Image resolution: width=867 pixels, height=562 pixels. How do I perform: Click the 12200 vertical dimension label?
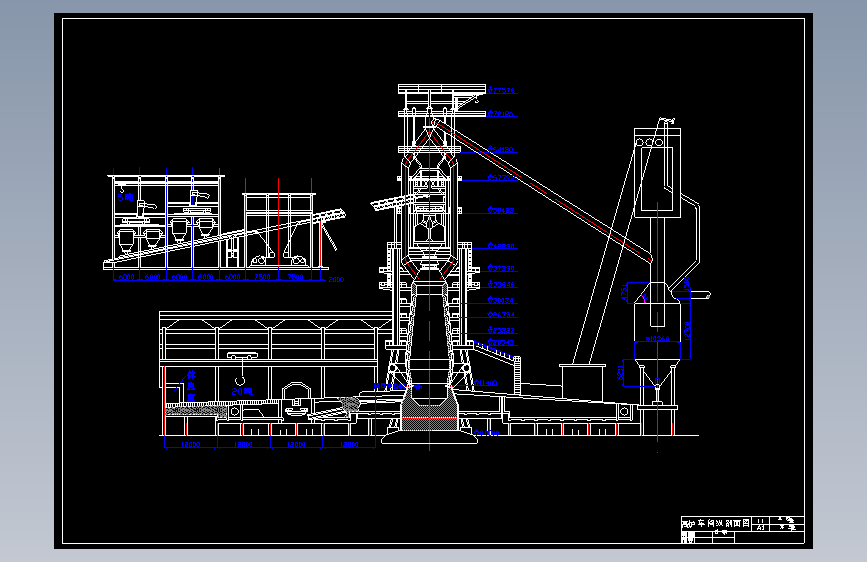(x=687, y=331)
